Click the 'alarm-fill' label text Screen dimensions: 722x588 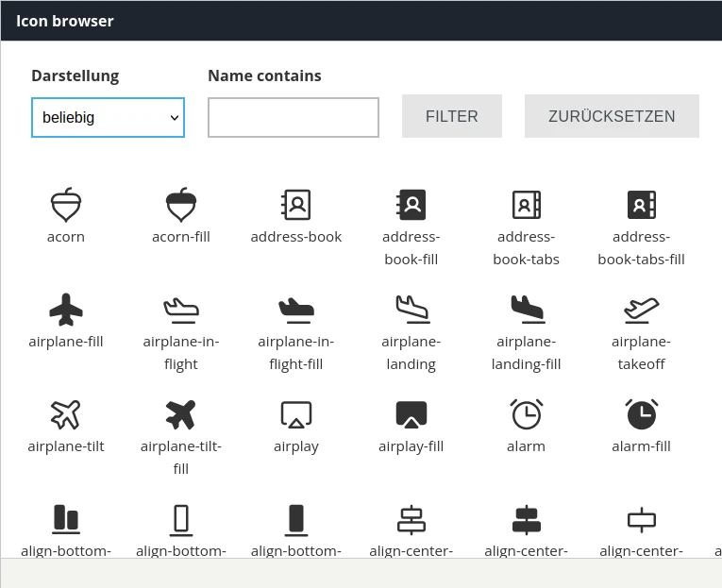642,446
